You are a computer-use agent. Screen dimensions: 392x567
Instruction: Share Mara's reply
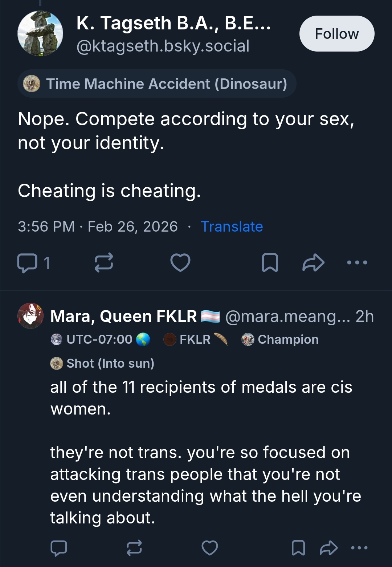(328, 548)
